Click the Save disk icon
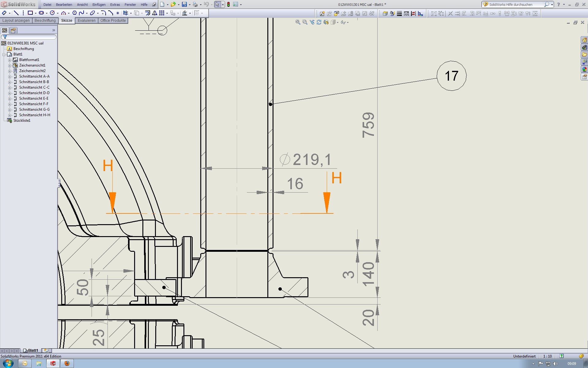This screenshot has width=588, height=368. [184, 4]
